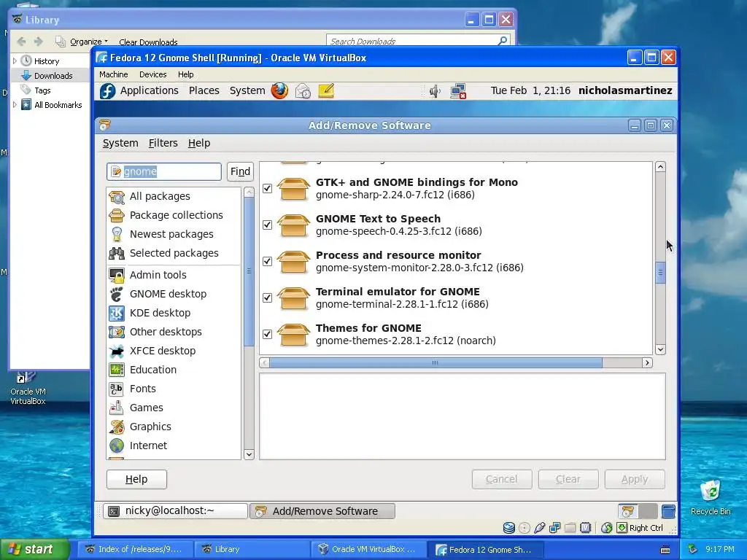This screenshot has width=747, height=560.
Task: Click horizontal scrollbar right arrow
Action: coord(647,363)
